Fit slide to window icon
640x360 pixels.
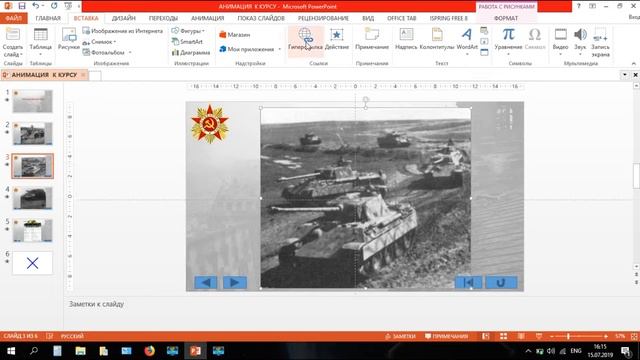pyautogui.click(x=634, y=336)
